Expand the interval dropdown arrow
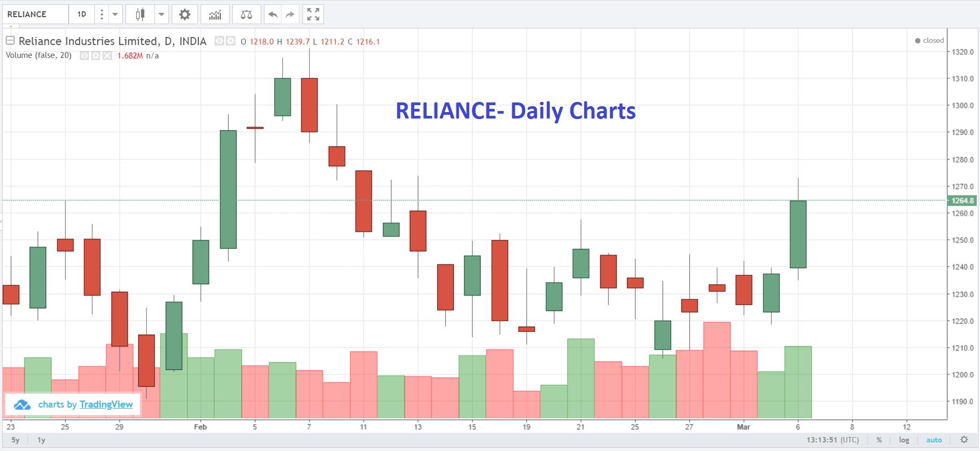 coord(115,14)
